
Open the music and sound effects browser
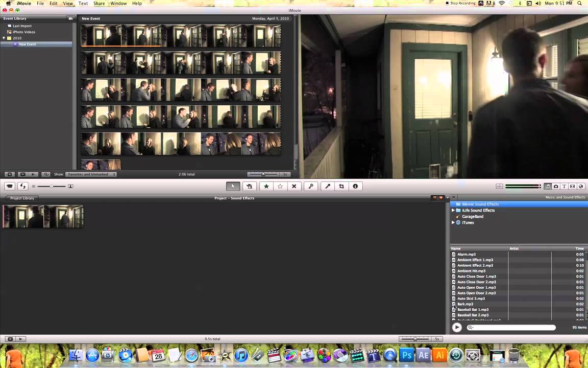(x=548, y=186)
